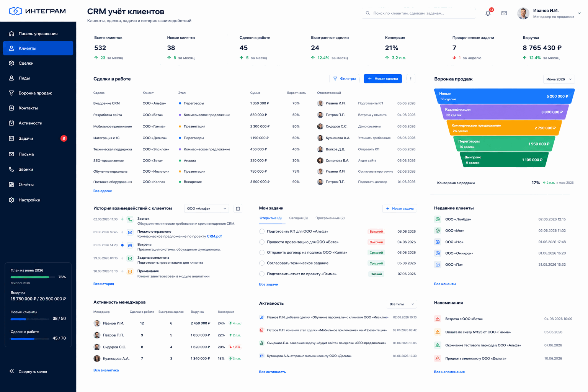Open the Вся история link
This screenshot has height=392, width=588.
[x=104, y=284]
